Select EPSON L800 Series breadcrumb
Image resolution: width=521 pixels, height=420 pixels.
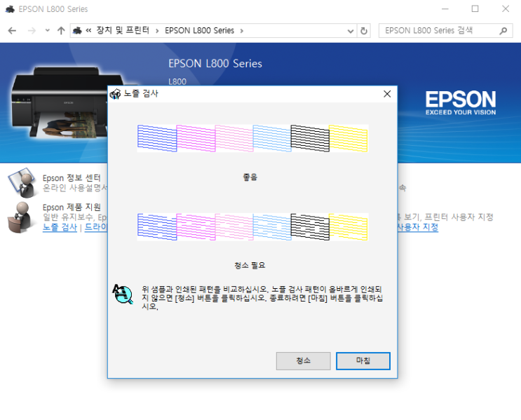pos(199,31)
